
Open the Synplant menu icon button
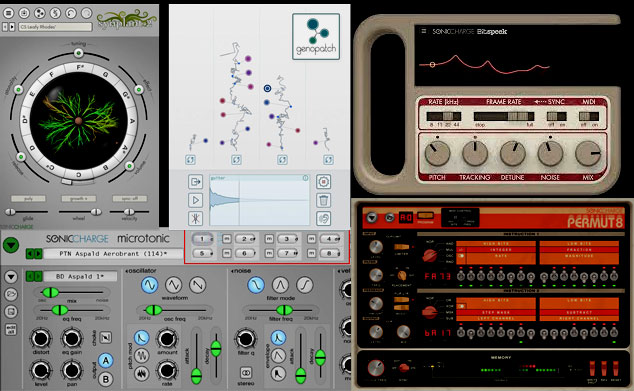click(8, 13)
